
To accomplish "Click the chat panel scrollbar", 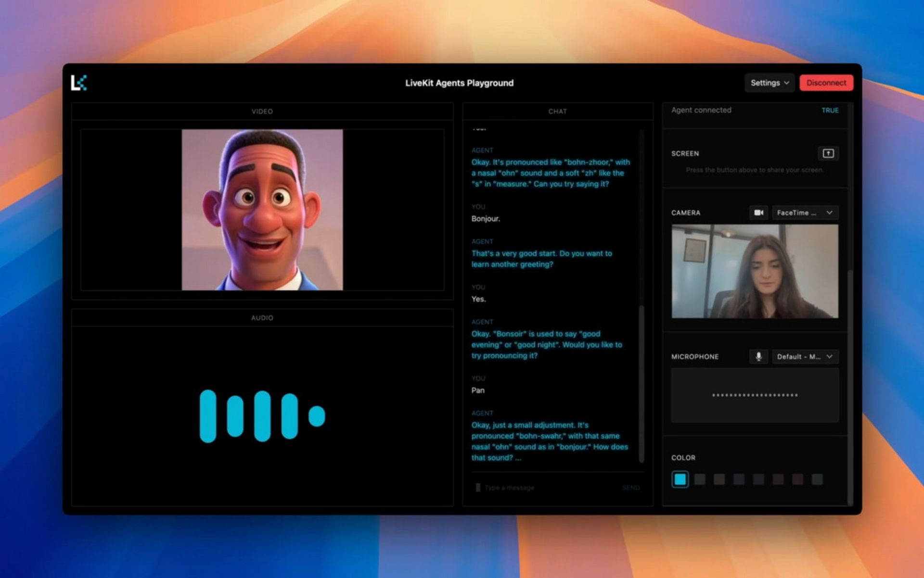I will point(641,385).
